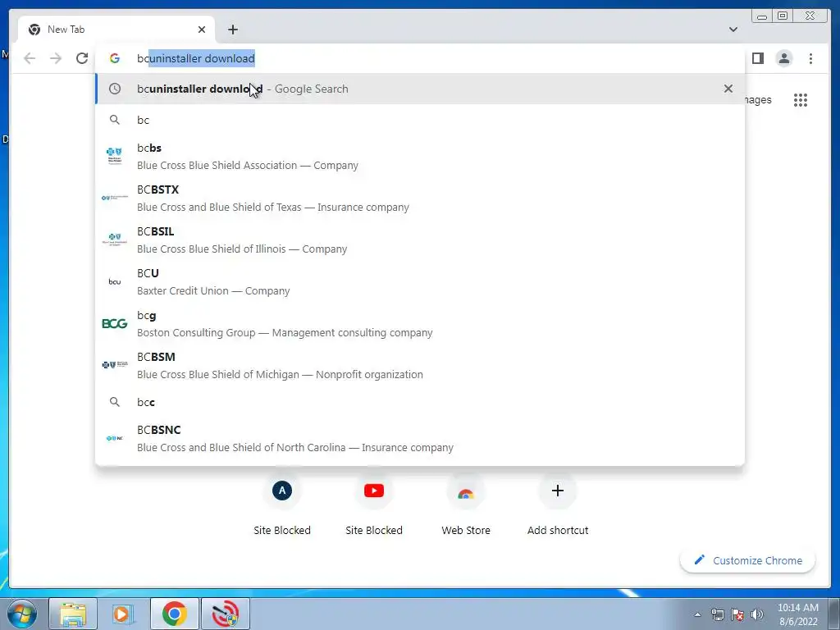The height and width of the screenshot is (630, 840).
Task: Open Customize Chrome
Action: [x=748, y=560]
